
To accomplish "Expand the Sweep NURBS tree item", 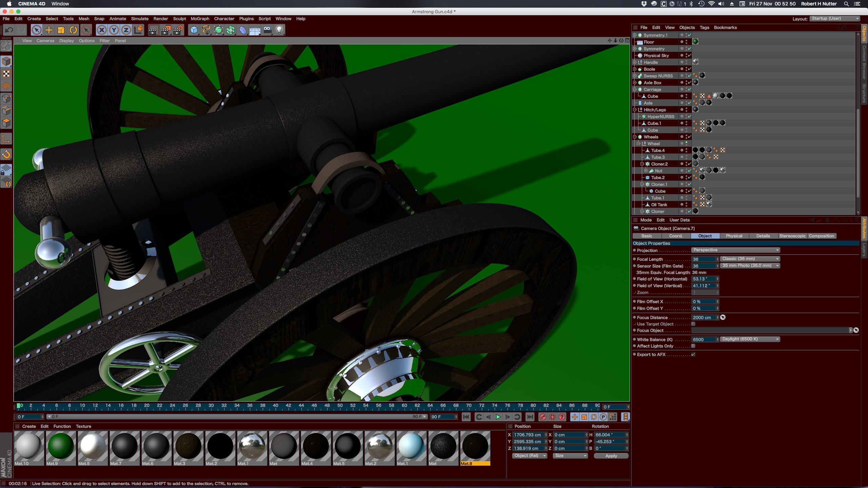I will [x=635, y=76].
